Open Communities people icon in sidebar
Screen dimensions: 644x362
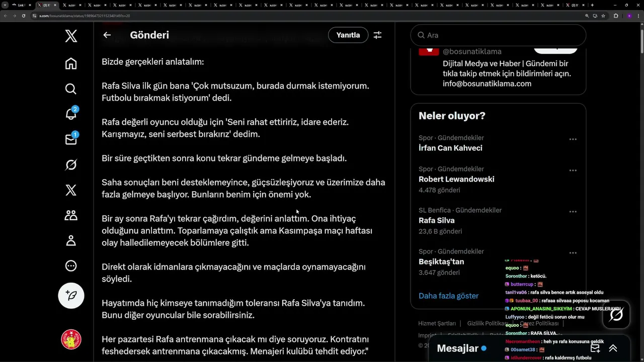coord(71,215)
